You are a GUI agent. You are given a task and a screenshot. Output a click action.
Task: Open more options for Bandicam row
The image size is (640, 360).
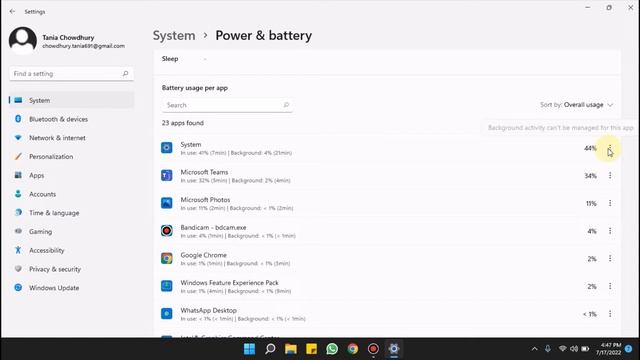[610, 231]
